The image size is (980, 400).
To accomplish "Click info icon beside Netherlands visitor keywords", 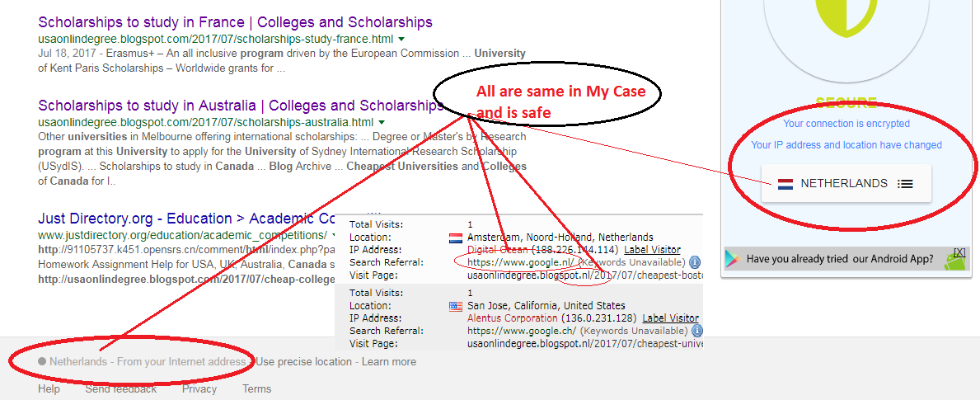I will pyautogui.click(x=695, y=262).
